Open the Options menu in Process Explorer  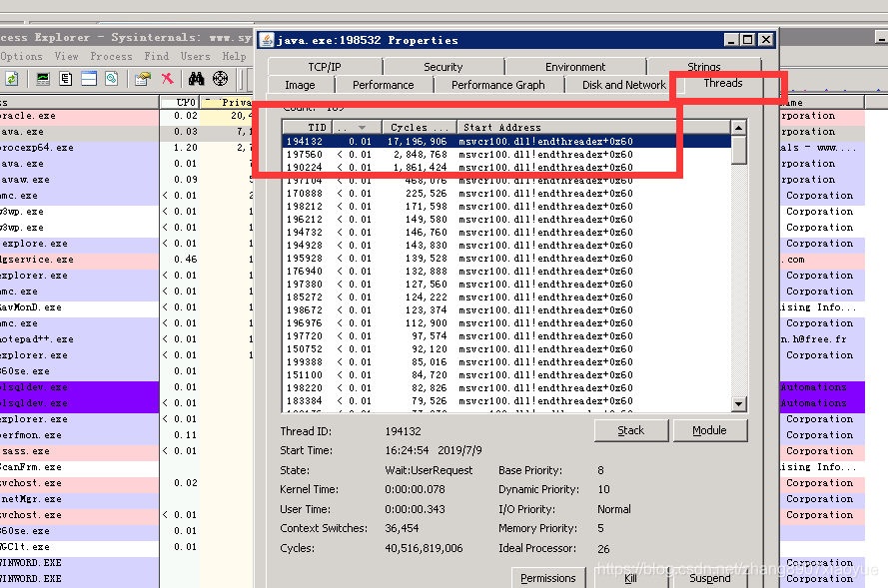click(x=21, y=56)
